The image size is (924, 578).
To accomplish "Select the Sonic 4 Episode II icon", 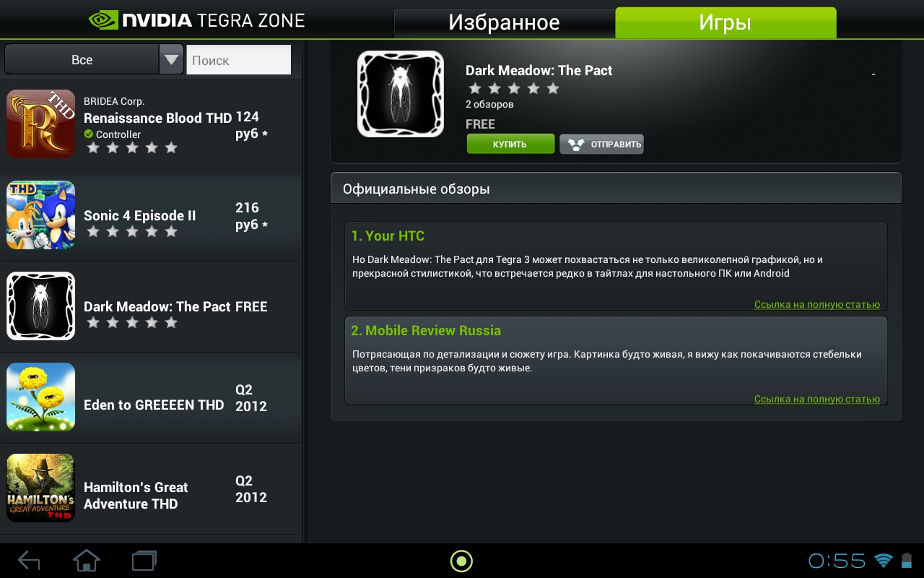I will point(41,215).
